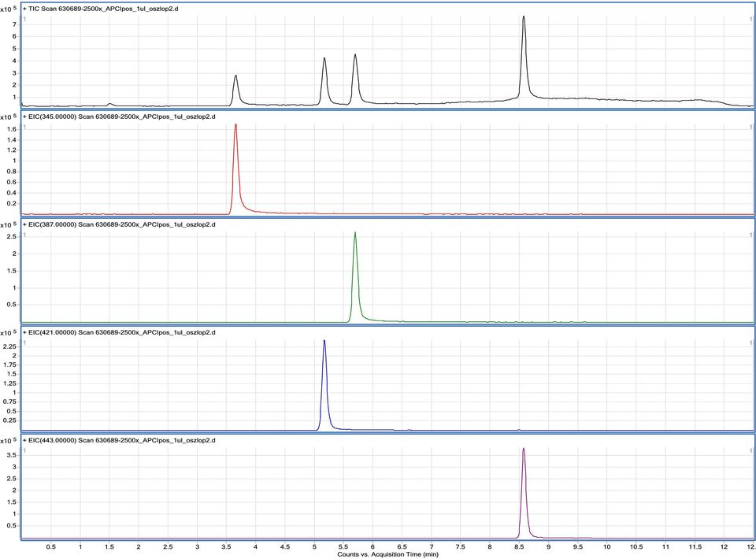Click the 7 tick on TIC y-axis
The image size is (756, 559).
pos(14,24)
